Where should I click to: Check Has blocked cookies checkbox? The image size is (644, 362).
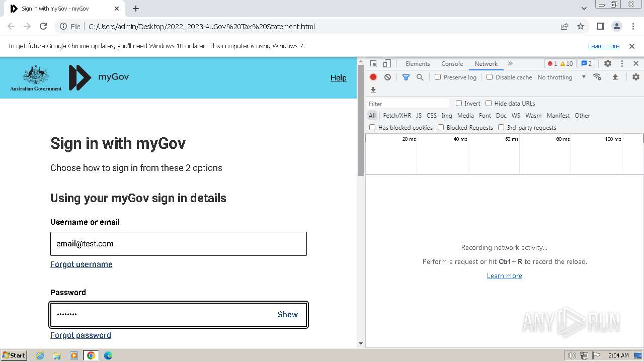pyautogui.click(x=372, y=127)
